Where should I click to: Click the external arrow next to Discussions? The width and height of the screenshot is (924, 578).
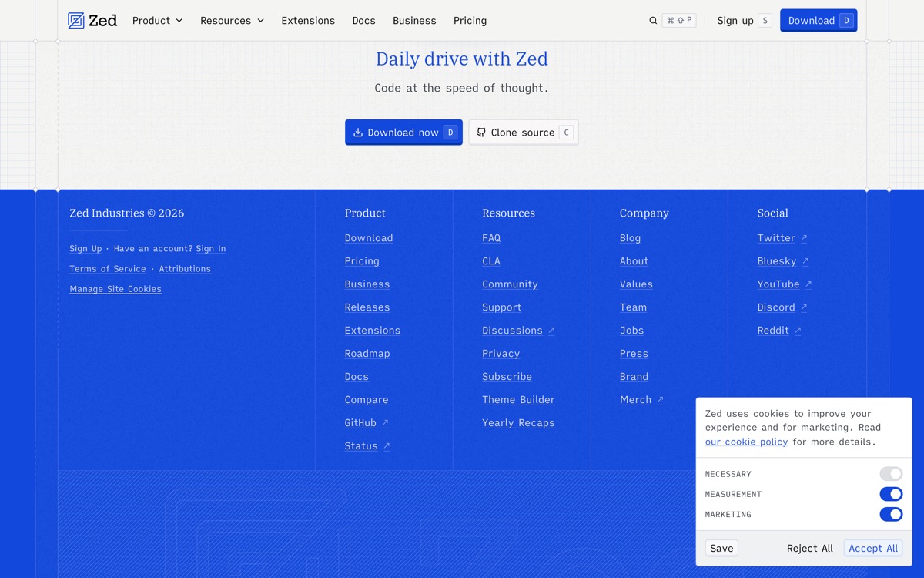point(551,331)
